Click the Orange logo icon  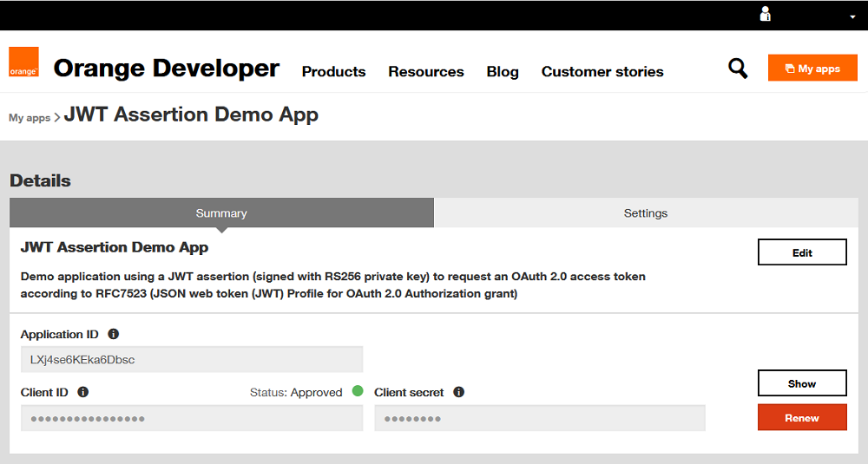coord(23,62)
